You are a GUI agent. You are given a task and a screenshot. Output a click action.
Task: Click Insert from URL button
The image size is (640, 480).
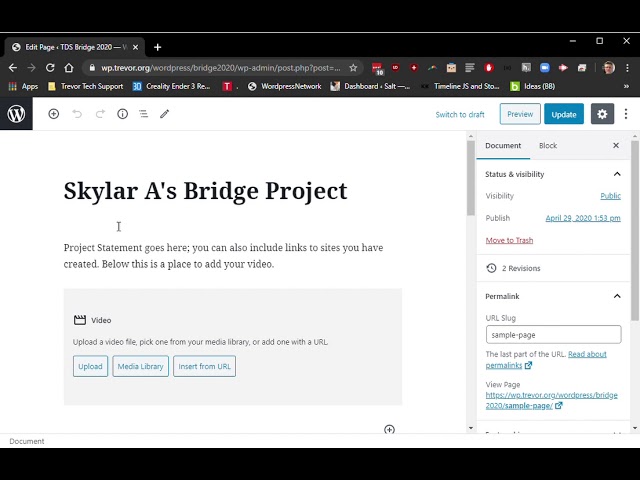pyautogui.click(x=204, y=366)
